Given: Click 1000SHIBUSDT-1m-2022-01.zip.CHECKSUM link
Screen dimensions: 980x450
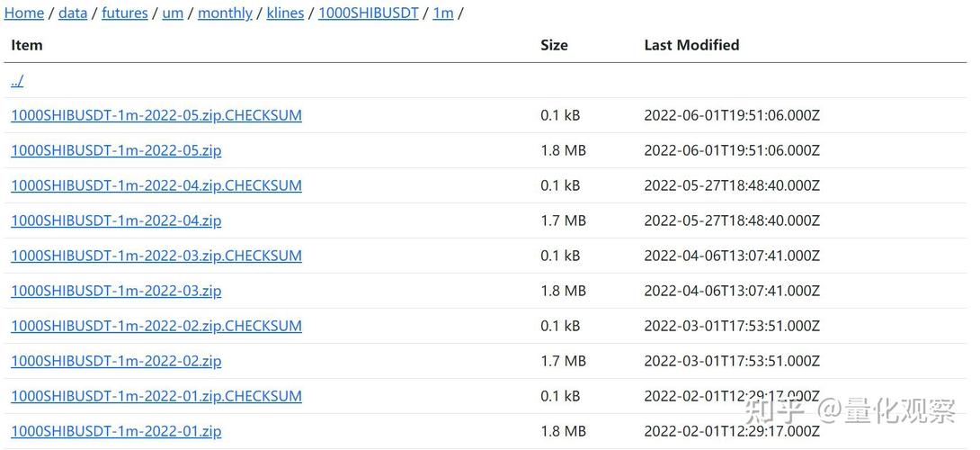Looking at the screenshot, I should click(x=156, y=396).
